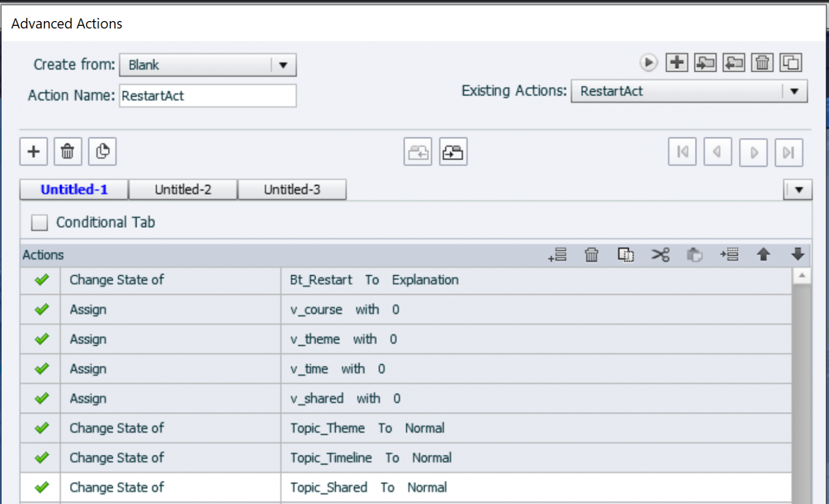The width and height of the screenshot is (829, 504).
Task: Delete the RestartAct action
Action: tap(762, 62)
